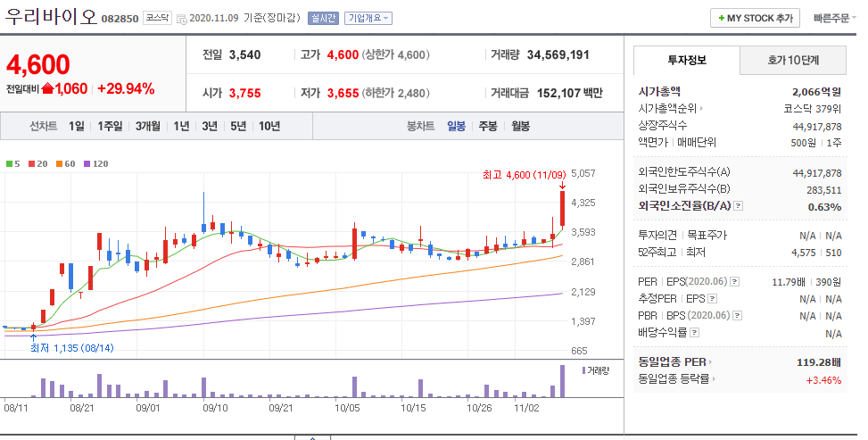Click the 09/10 date label on chart axis
This screenshot has height=440, width=868.
point(215,408)
